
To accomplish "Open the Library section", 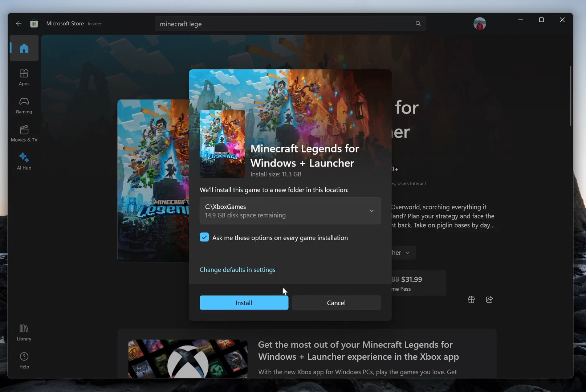I will (x=24, y=332).
